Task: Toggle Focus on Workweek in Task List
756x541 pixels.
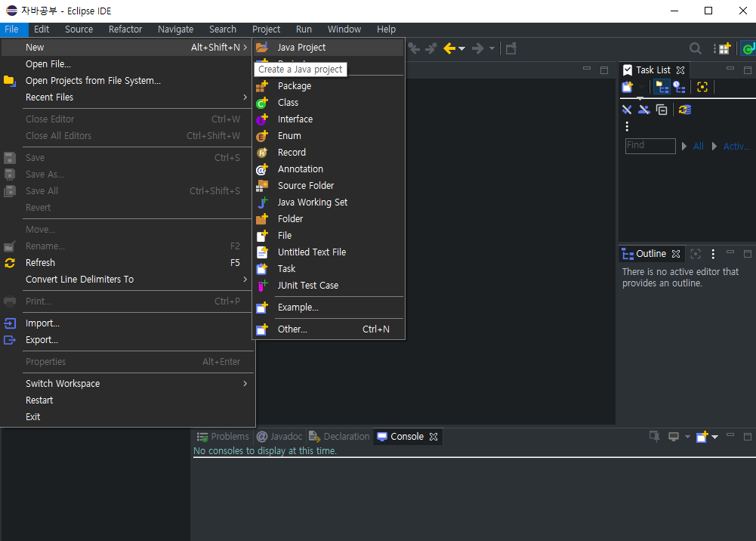Action: (x=702, y=88)
